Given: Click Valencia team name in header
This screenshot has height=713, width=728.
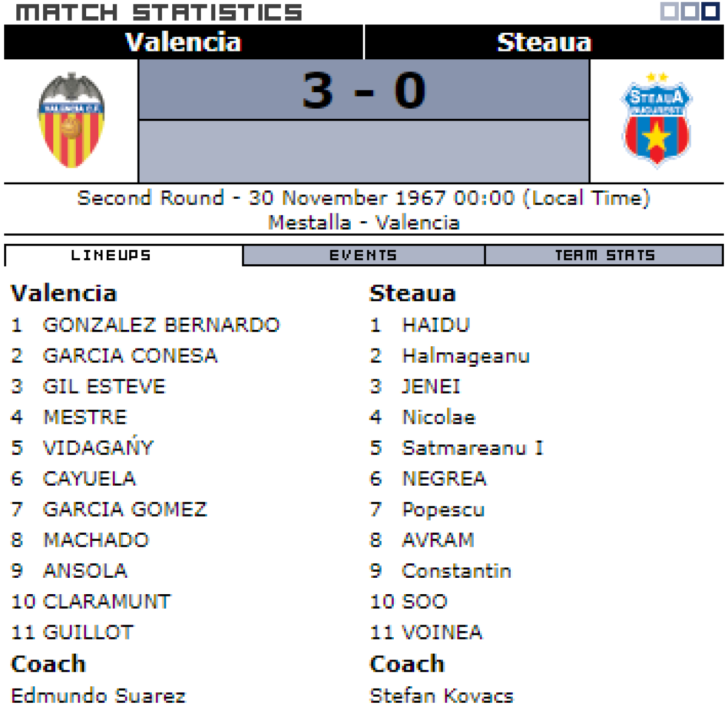Looking at the screenshot, I should [183, 42].
